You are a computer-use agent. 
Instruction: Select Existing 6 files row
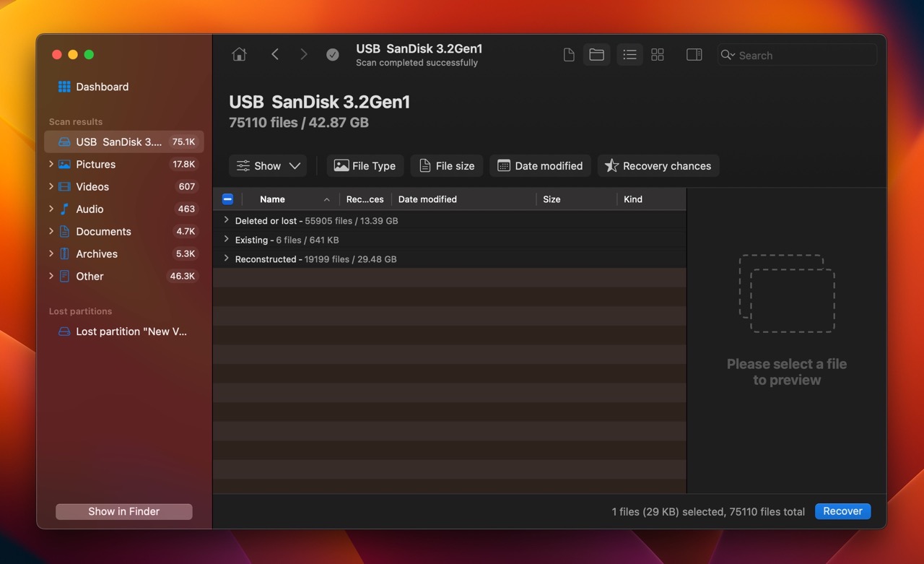450,240
